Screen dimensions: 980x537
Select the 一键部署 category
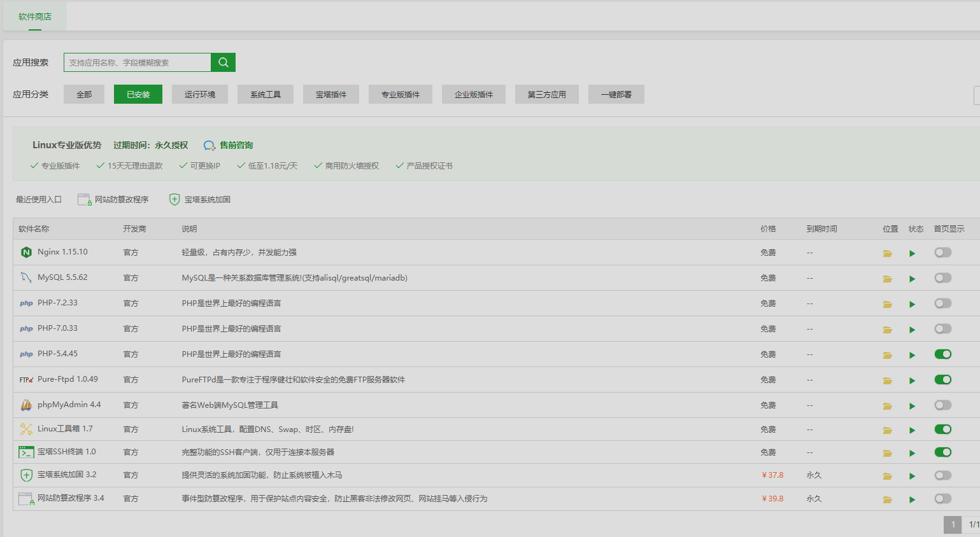[616, 94]
